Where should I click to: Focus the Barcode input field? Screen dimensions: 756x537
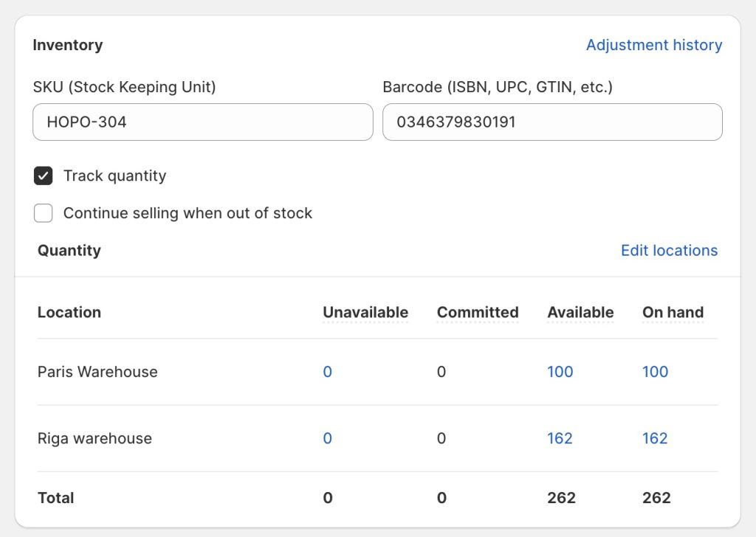click(551, 122)
